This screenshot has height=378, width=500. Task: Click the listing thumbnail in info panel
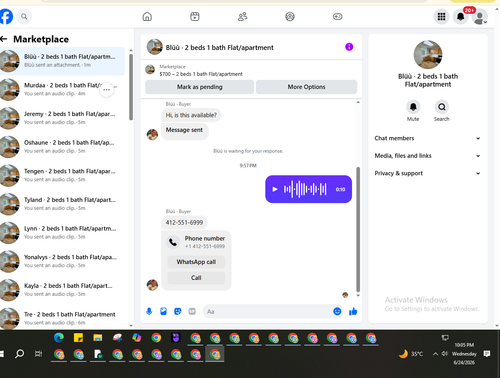[x=428, y=54]
